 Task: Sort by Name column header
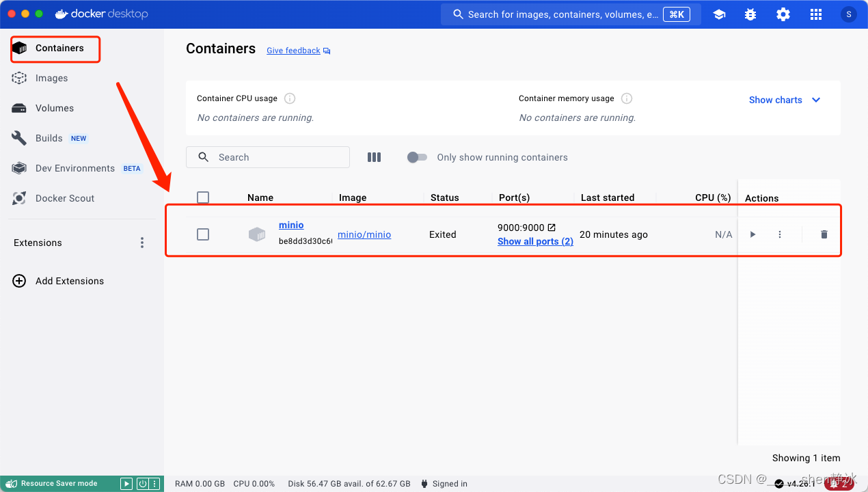pyautogui.click(x=260, y=197)
